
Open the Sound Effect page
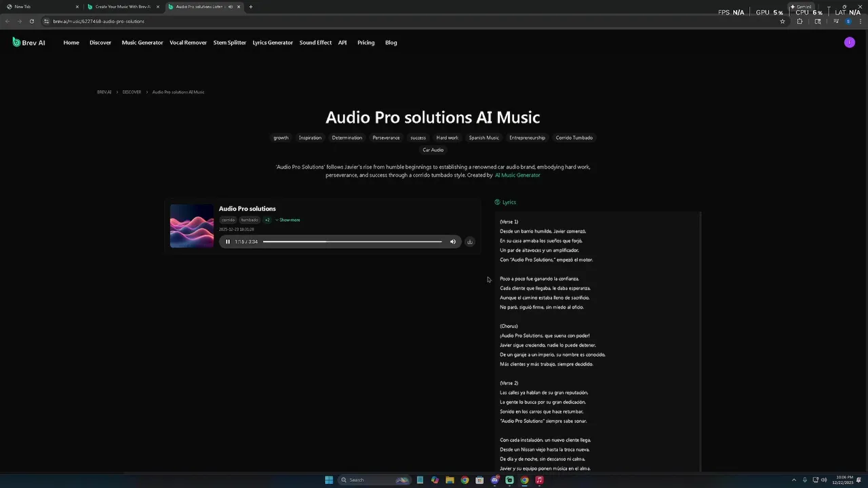click(315, 43)
